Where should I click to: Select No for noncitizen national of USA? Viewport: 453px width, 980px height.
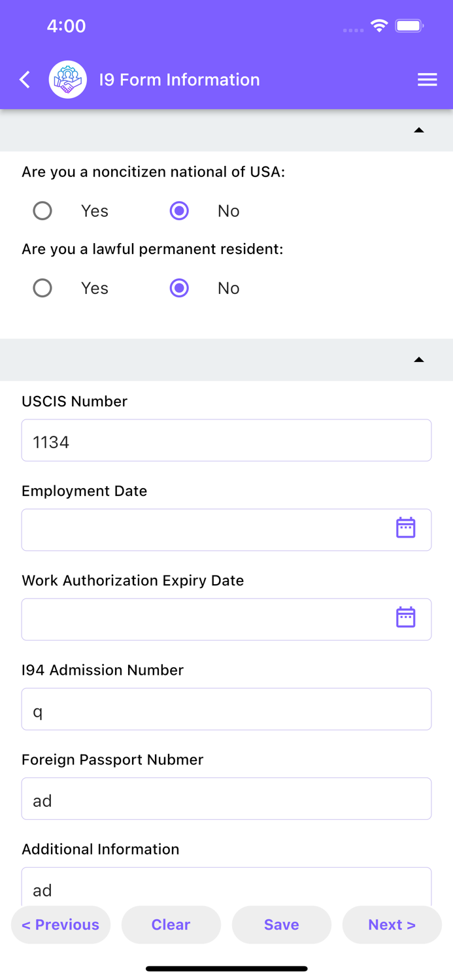coord(178,210)
